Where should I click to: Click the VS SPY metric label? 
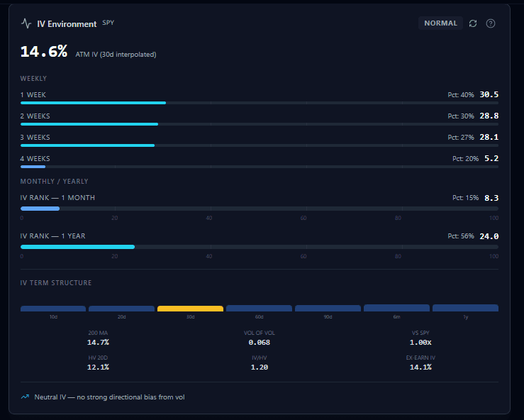420,333
